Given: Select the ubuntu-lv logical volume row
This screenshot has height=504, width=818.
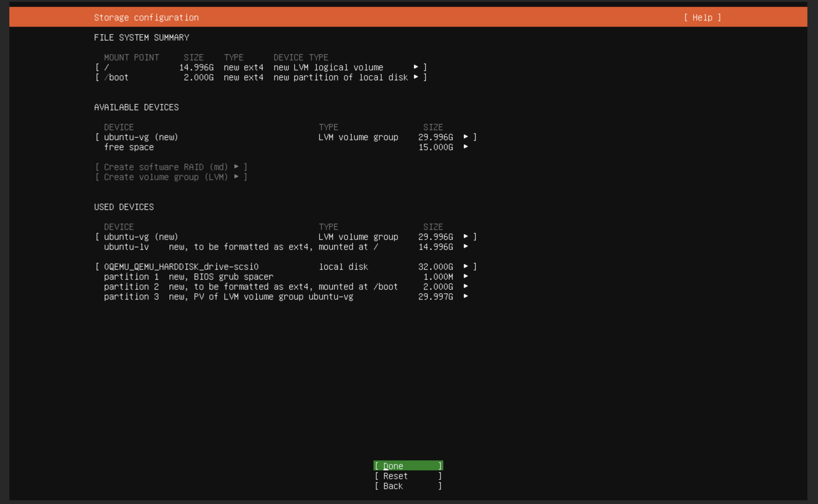Looking at the screenshot, I should coord(286,246).
